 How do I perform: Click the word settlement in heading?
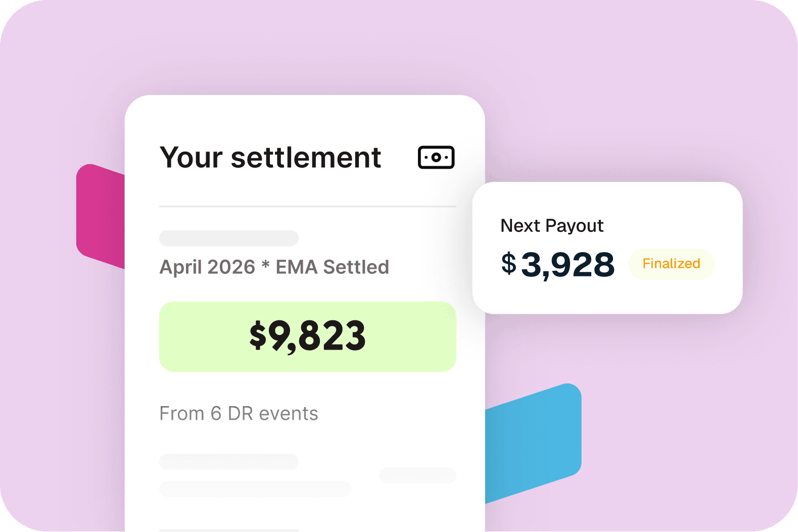pyautogui.click(x=306, y=158)
